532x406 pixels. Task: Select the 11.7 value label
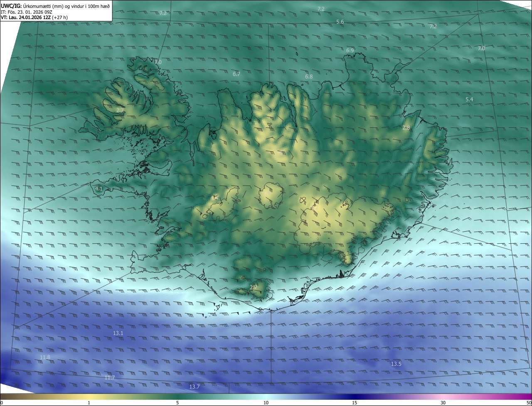pos(110,377)
